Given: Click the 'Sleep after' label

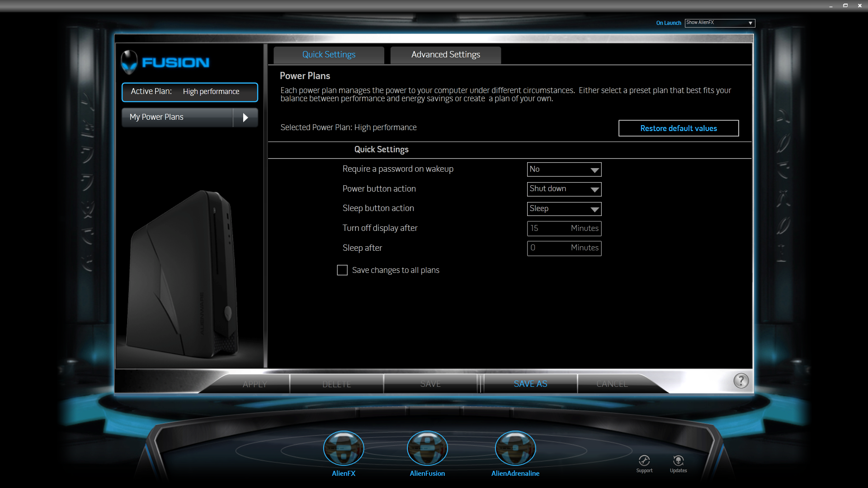Looking at the screenshot, I should coord(362,248).
